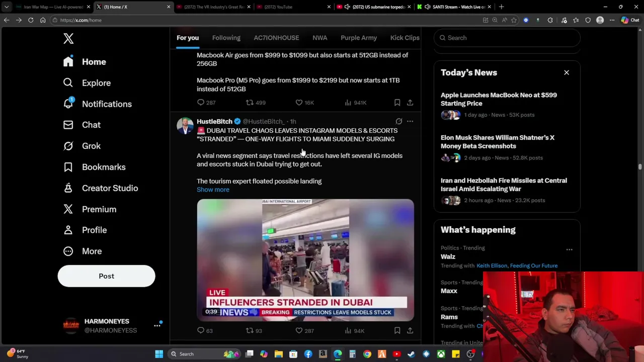Open the Maxx trending topic

click(449, 291)
